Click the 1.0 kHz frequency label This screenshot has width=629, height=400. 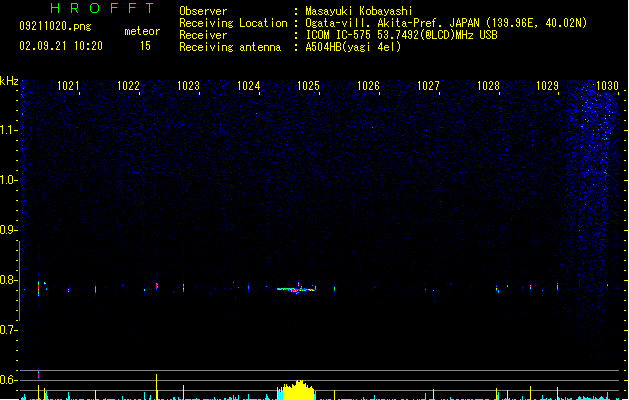8,180
